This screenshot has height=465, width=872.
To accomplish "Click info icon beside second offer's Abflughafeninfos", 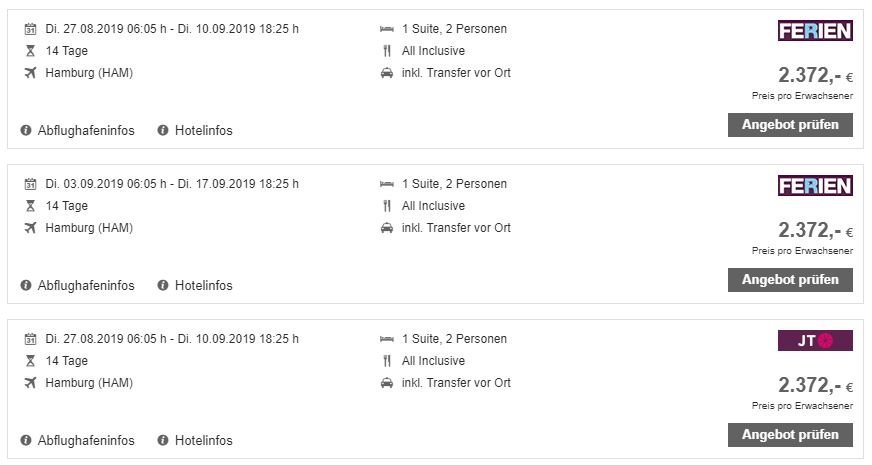I will click(x=26, y=285).
